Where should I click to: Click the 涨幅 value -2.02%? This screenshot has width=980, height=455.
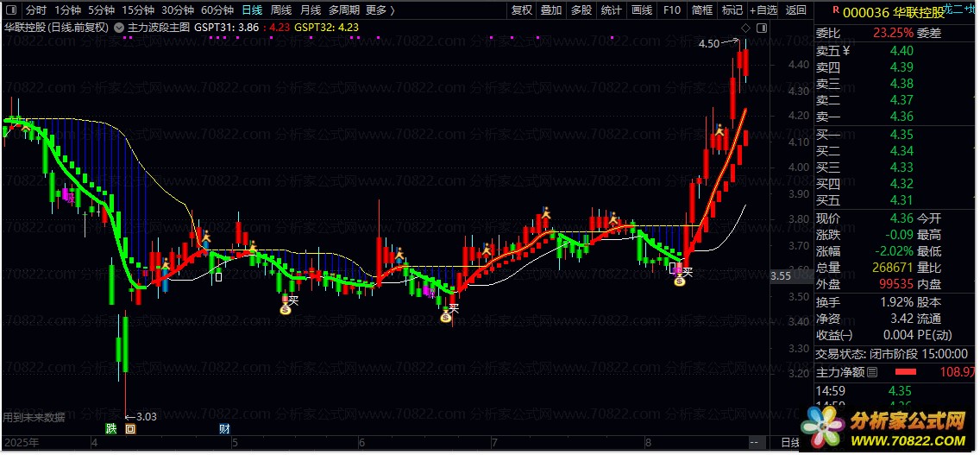[x=895, y=251]
